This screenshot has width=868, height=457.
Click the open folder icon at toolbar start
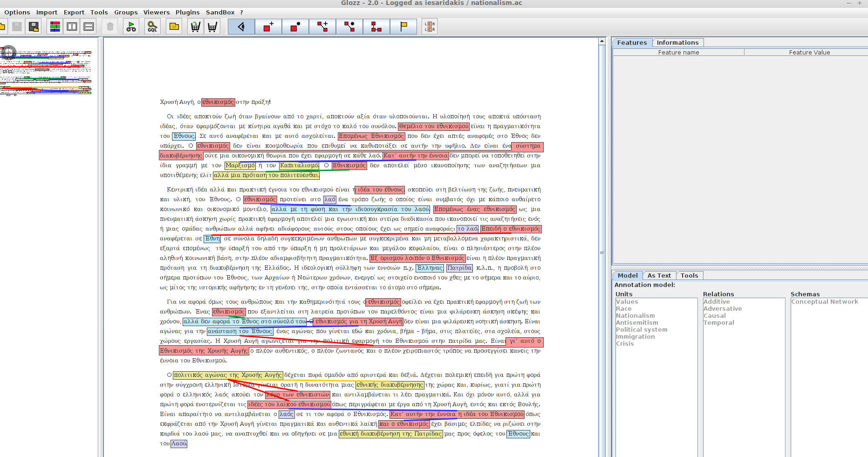[x=3, y=27]
